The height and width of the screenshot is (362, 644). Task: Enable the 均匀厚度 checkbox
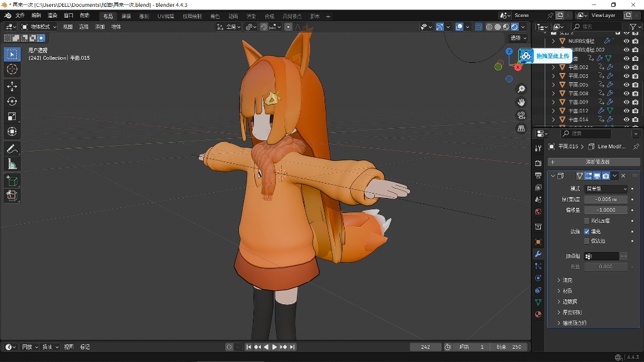[587, 221]
